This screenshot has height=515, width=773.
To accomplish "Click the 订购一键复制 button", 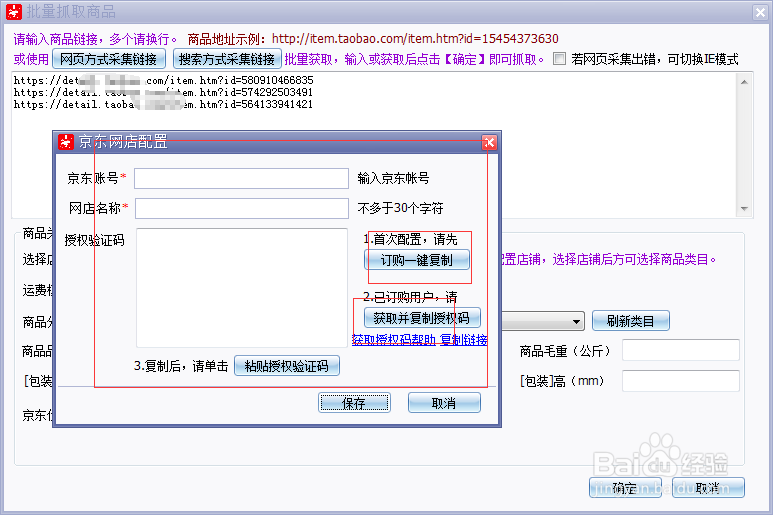I will point(417,260).
